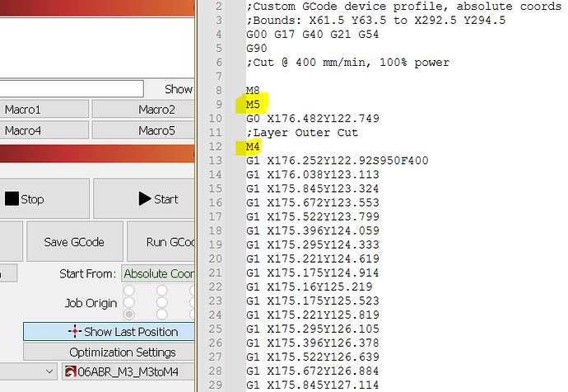
Task: Select middle-left Job Origin radio
Action: (x=129, y=302)
